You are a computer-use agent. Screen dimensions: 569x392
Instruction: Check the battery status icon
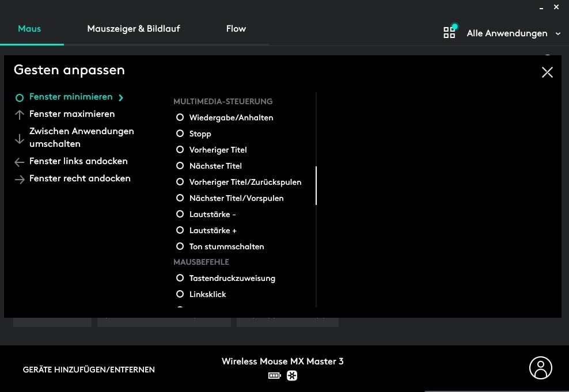coord(274,376)
